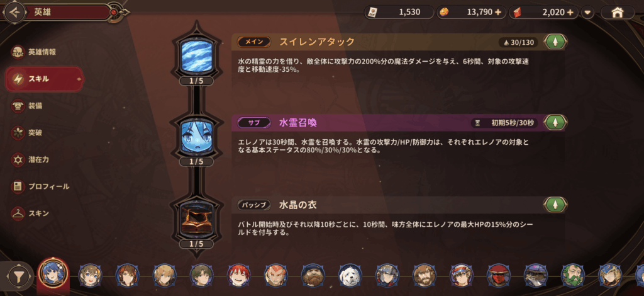Upgrade 水霊召喚 with green arrow button
The width and height of the screenshot is (644, 296).
[555, 123]
